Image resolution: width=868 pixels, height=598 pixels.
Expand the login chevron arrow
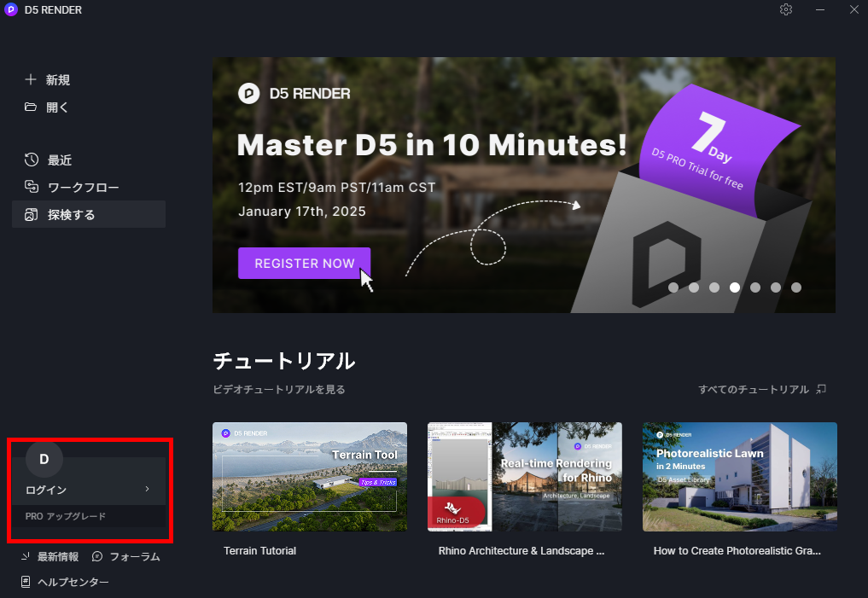coord(148,489)
